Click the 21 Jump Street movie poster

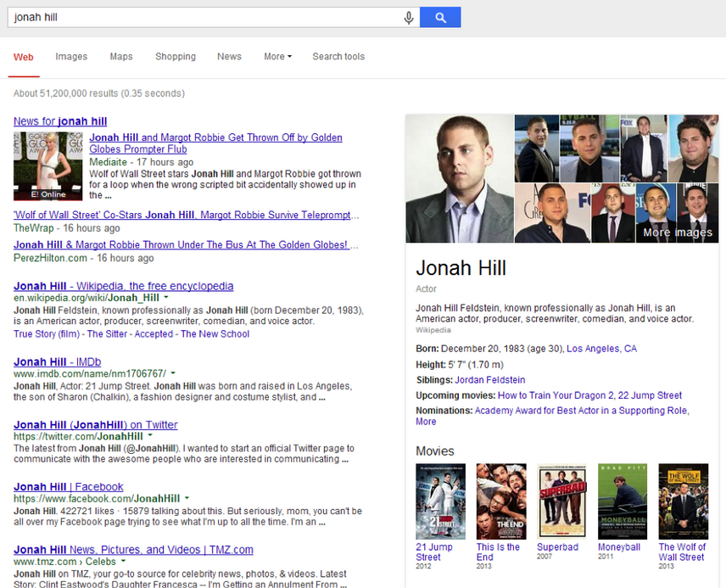coord(441,501)
